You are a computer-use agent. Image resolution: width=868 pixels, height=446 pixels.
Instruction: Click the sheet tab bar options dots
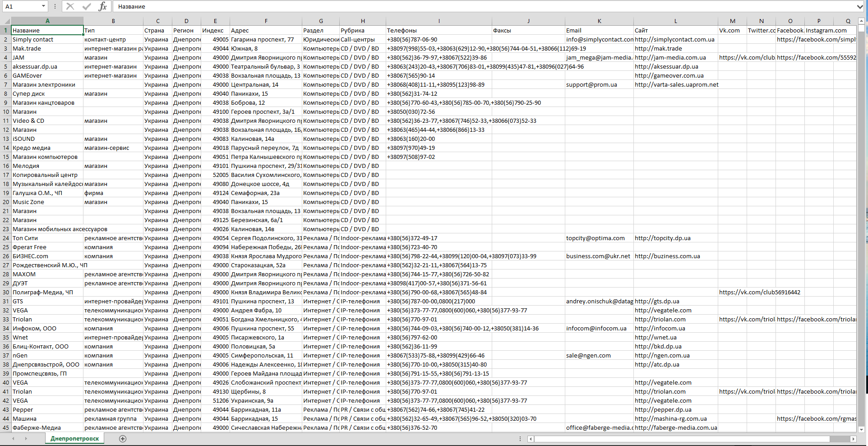point(520,439)
